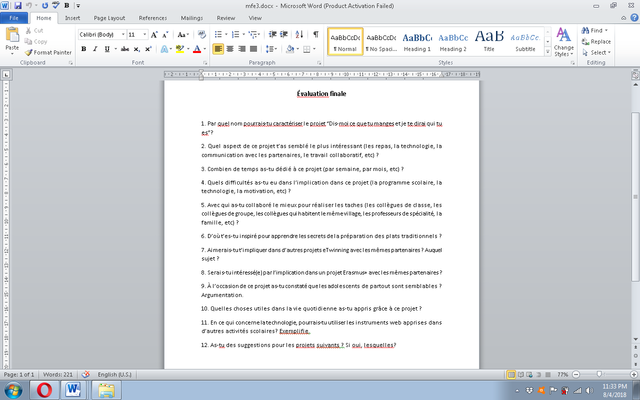Apply the No Spacing style

pos(381,42)
